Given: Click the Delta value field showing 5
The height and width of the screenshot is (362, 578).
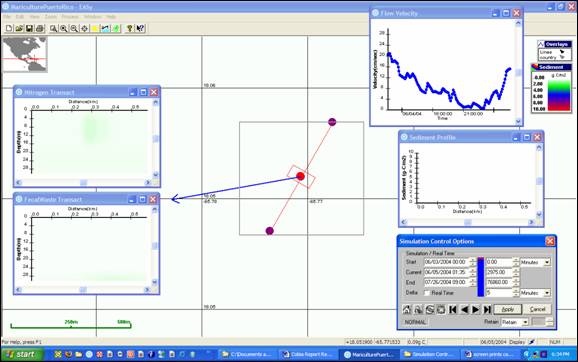Looking at the screenshot, I should (499, 293).
